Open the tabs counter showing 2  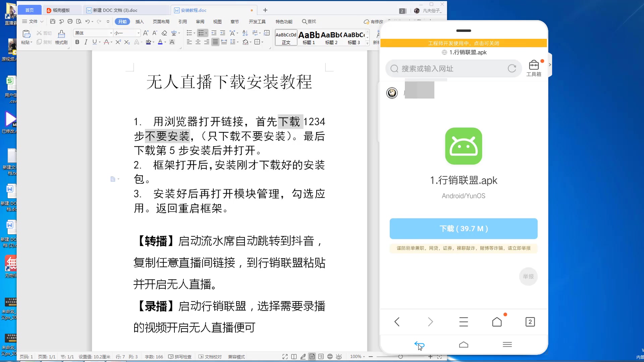530,322
